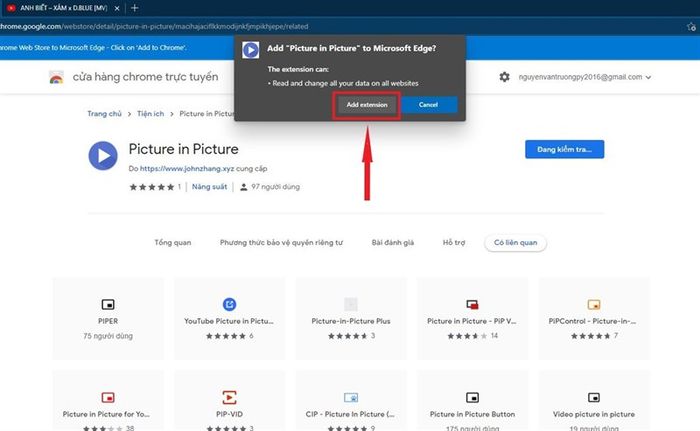Switch to the Tổng quan tab

172,243
